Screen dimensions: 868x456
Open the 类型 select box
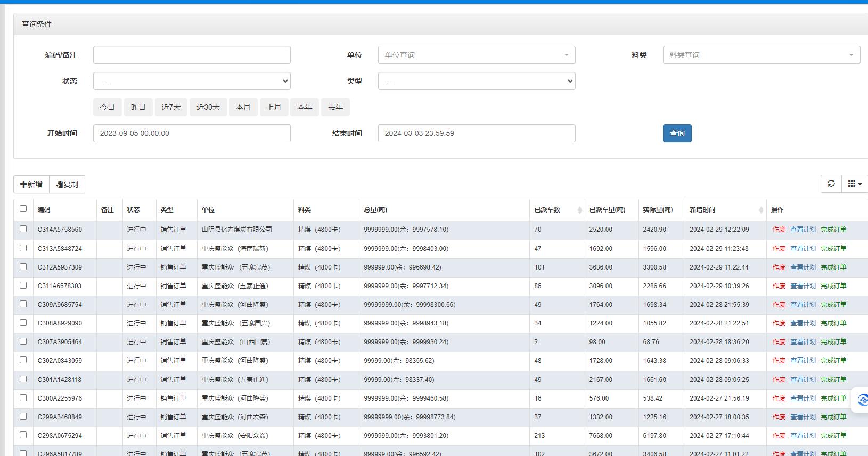coord(477,81)
